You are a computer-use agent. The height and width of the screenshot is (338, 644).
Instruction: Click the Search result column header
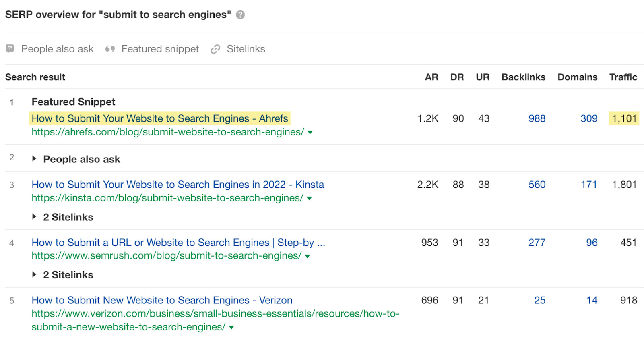(x=35, y=77)
